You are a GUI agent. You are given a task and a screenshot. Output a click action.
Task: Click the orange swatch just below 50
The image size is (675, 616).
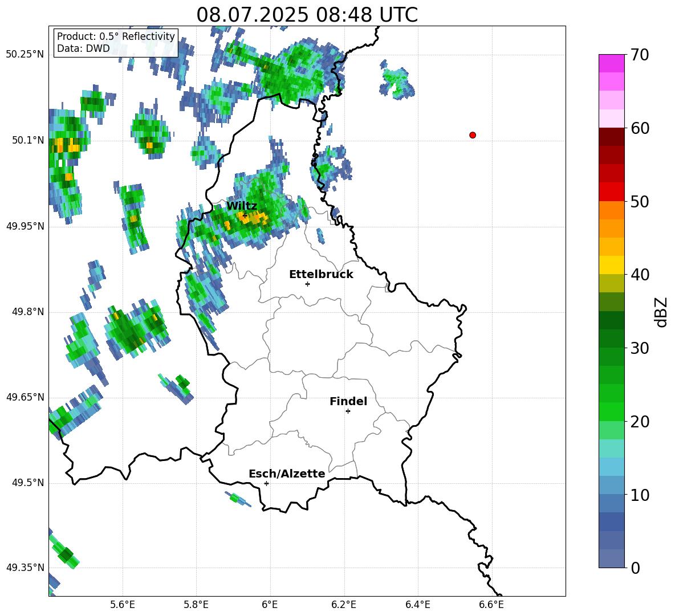(x=611, y=210)
